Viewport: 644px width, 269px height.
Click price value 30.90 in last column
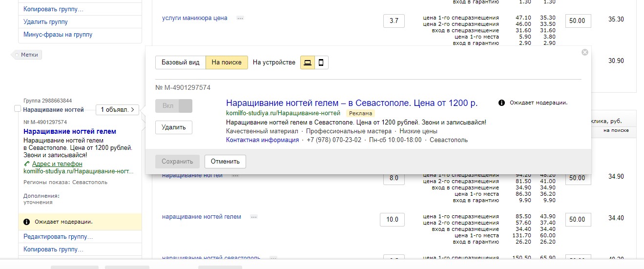(616, 61)
